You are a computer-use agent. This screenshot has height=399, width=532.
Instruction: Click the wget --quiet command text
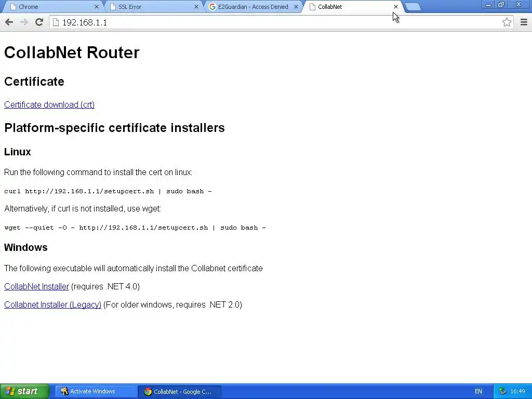click(135, 228)
